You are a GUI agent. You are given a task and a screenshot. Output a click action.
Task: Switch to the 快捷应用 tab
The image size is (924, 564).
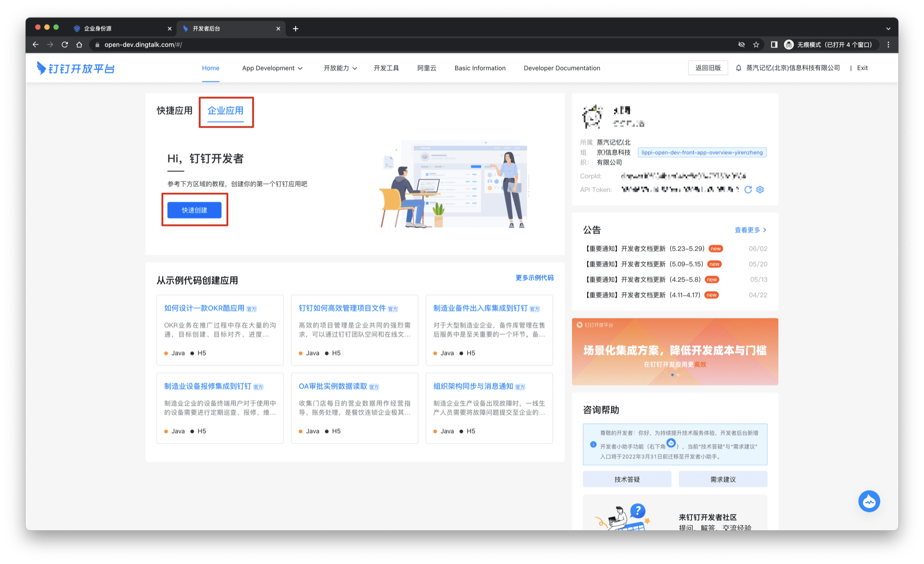(174, 111)
